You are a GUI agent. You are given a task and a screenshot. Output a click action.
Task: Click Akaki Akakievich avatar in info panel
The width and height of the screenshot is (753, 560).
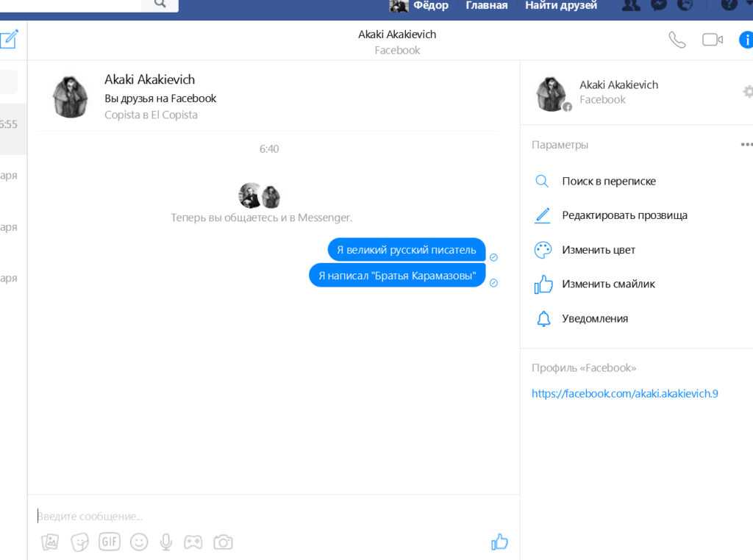coord(552,94)
